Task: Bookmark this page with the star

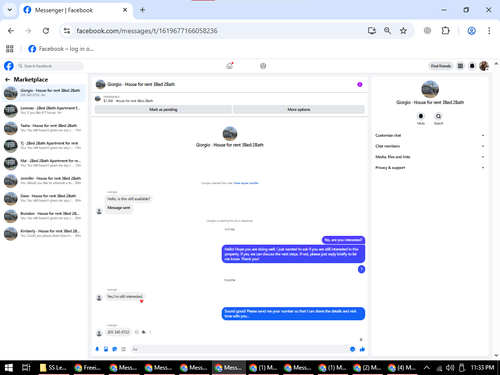Action: pyautogui.click(x=403, y=31)
